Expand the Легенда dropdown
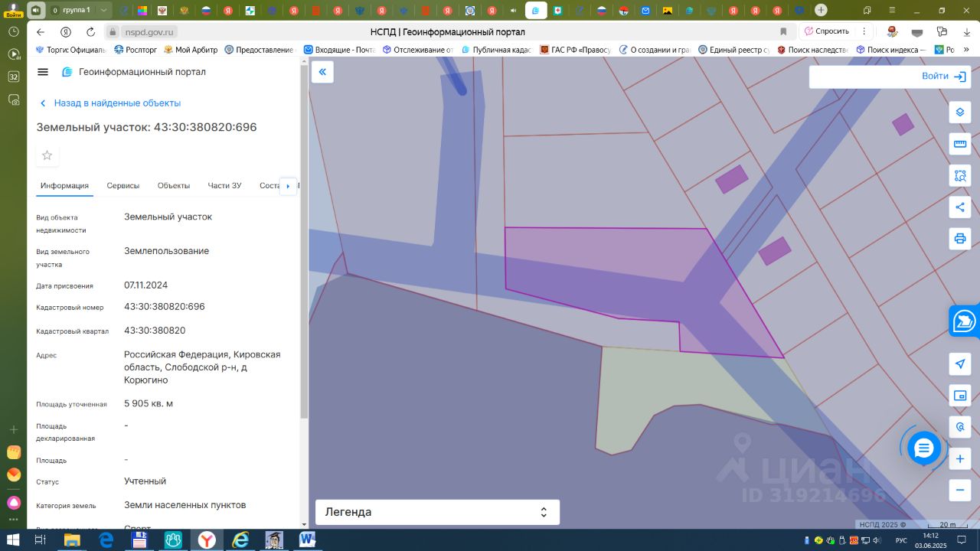980x551 pixels. coord(437,512)
